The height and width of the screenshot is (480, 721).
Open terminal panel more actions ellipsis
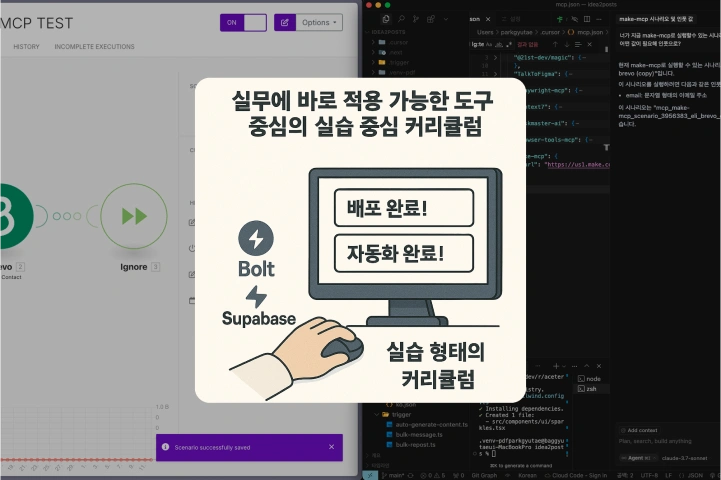tap(574, 366)
